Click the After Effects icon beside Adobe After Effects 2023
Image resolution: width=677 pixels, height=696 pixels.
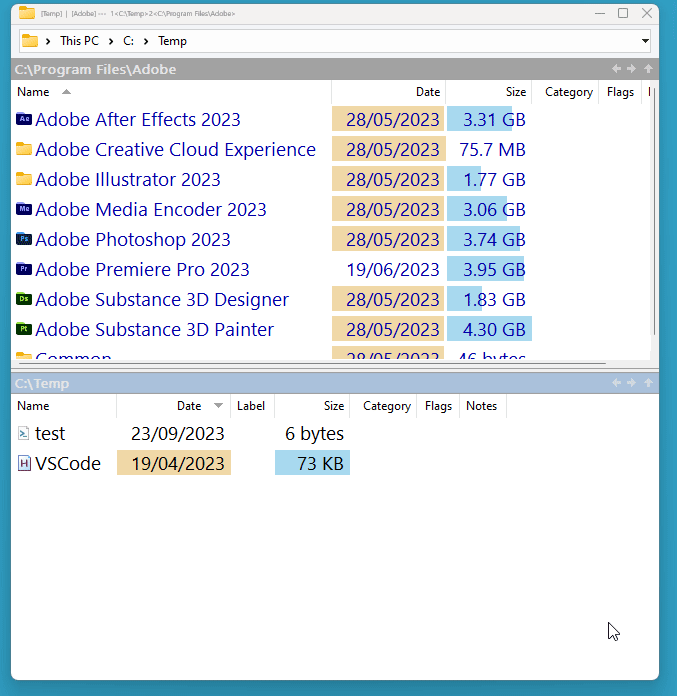24,119
